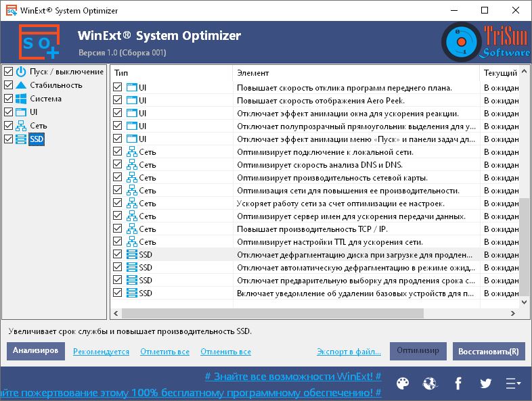Click the Отметить все link
This screenshot has width=532, height=401.
tap(165, 352)
